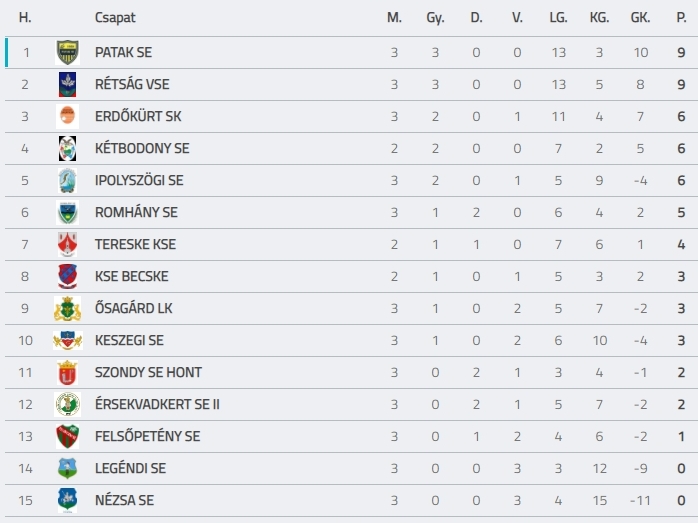Open the KESZEGI SE team link
698x523 pixels.
pyautogui.click(x=129, y=341)
